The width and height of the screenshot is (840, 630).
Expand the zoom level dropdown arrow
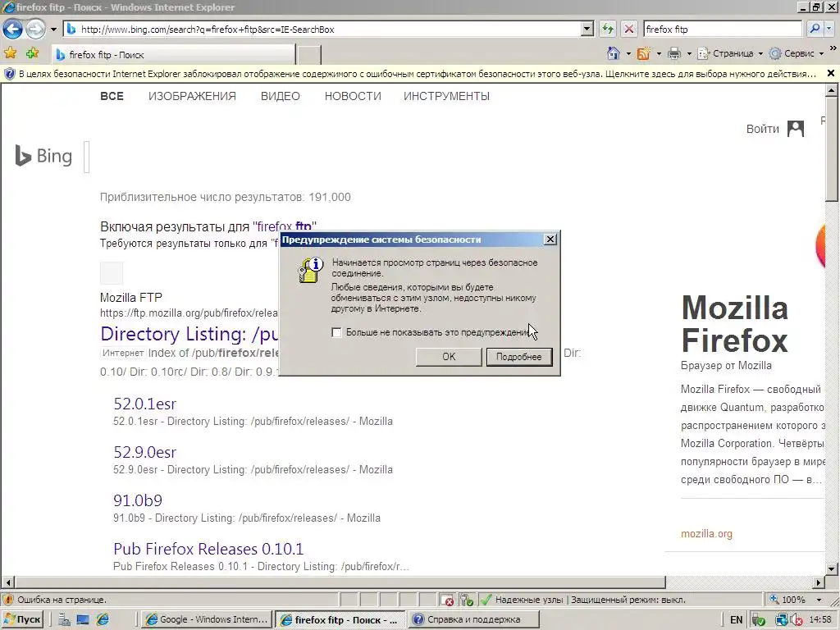[819, 600]
